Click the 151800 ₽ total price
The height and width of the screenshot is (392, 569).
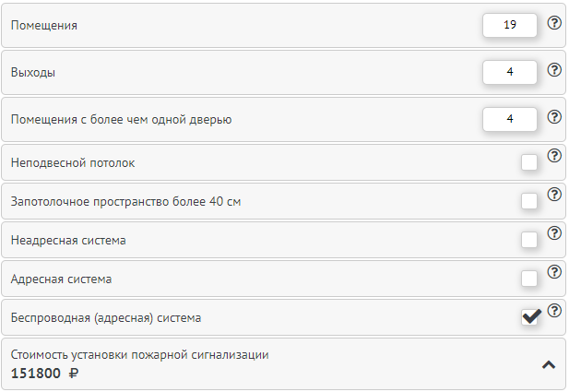(45, 374)
